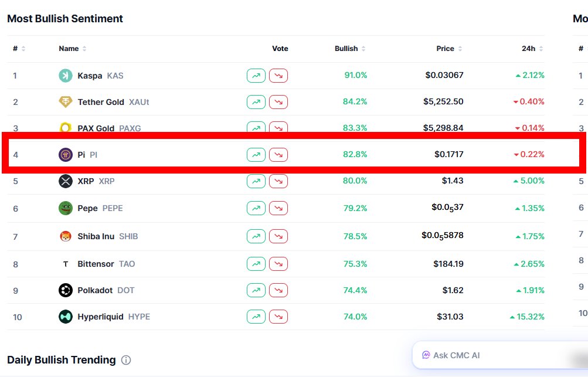This screenshot has width=588, height=377.
Task: Click the Pi coin logo
Action: [66, 155]
